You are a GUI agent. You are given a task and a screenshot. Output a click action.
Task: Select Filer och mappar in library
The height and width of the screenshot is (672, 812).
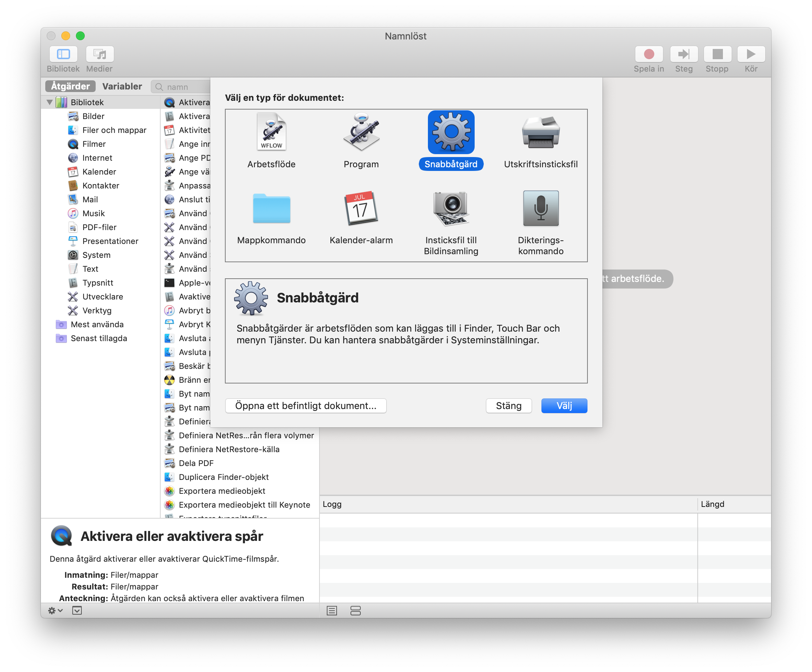click(x=114, y=130)
